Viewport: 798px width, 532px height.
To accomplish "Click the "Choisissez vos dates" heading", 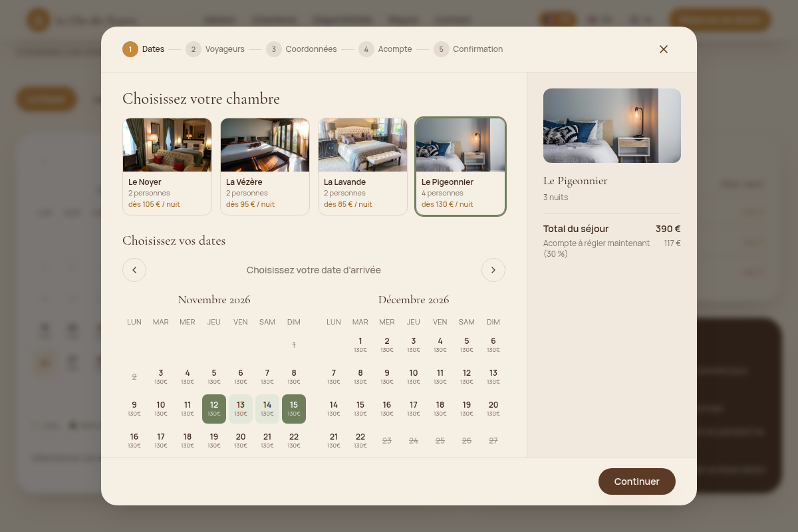I will tap(174, 241).
